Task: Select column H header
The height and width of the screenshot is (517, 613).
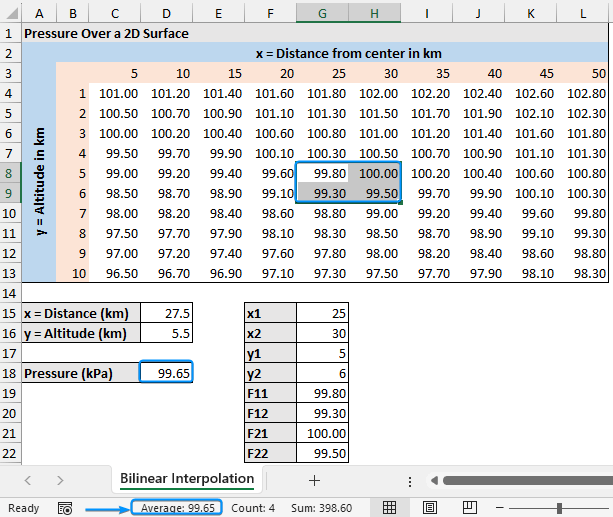Action: point(374,14)
